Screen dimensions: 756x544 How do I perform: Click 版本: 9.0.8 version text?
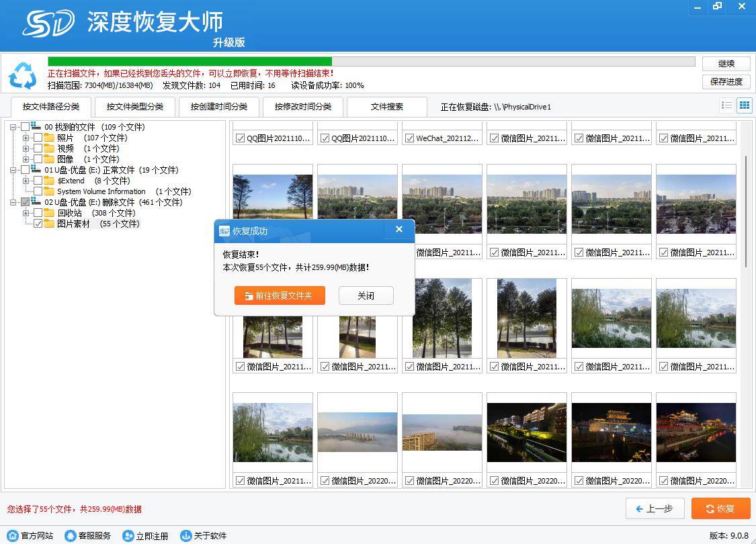[728, 535]
